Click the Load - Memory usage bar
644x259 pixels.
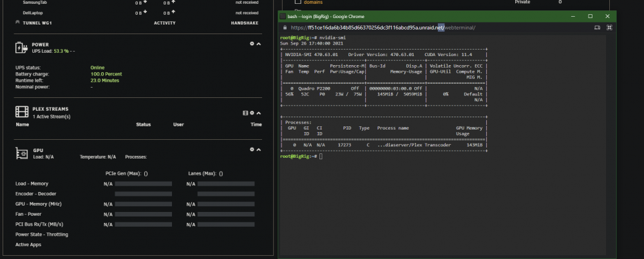[x=144, y=184]
